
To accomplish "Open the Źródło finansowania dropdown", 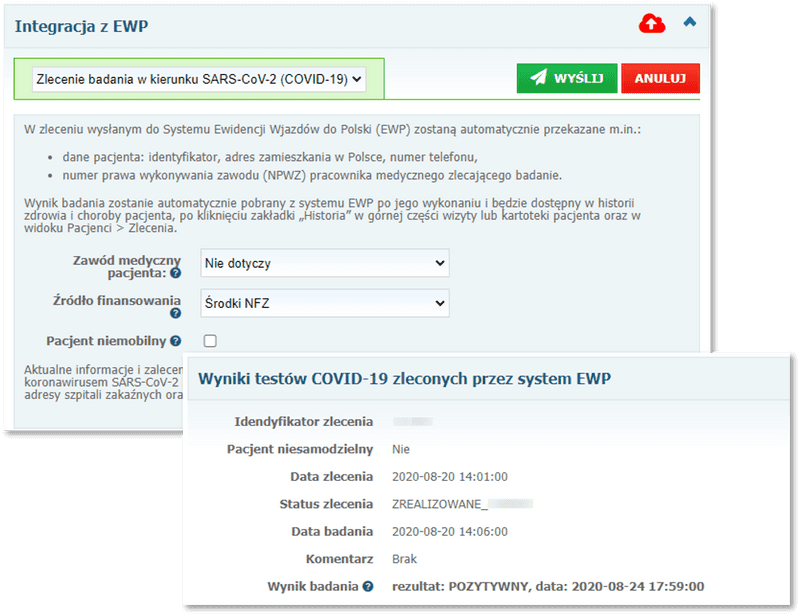I will 324,303.
